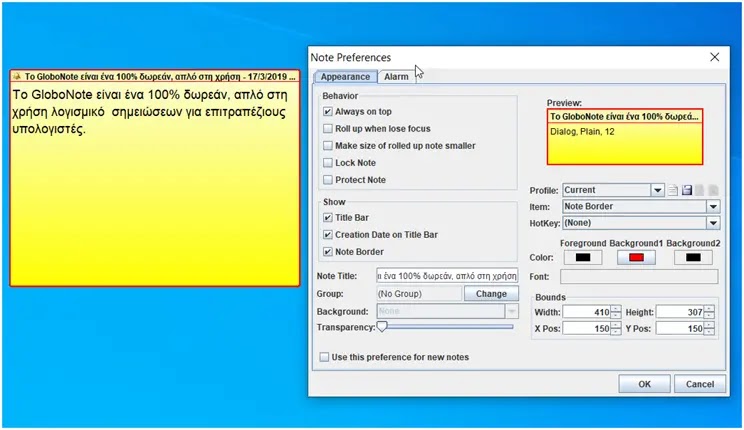744x430 pixels.
Task: Create a new profile with the page icon
Action: click(673, 190)
